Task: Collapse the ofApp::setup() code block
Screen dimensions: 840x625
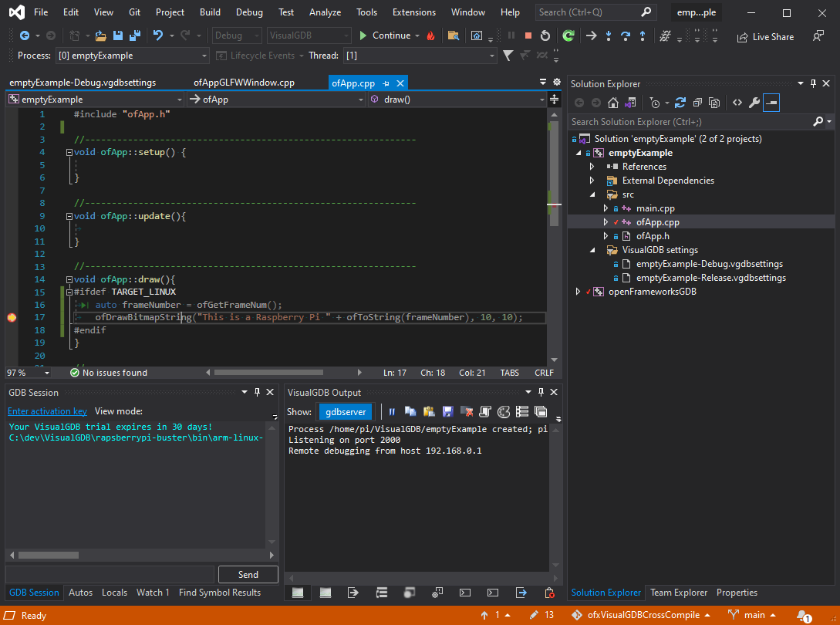Action: pos(69,152)
